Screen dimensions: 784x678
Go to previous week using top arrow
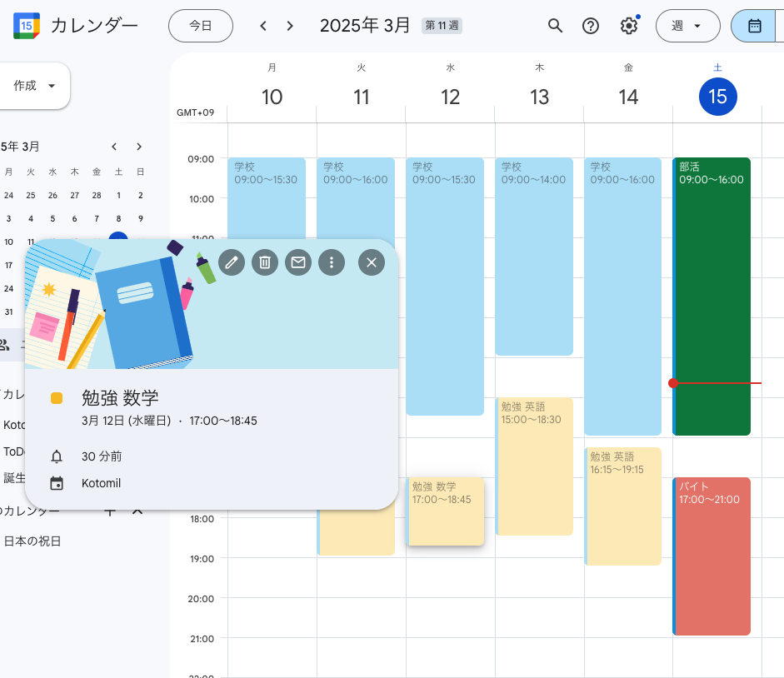[263, 26]
